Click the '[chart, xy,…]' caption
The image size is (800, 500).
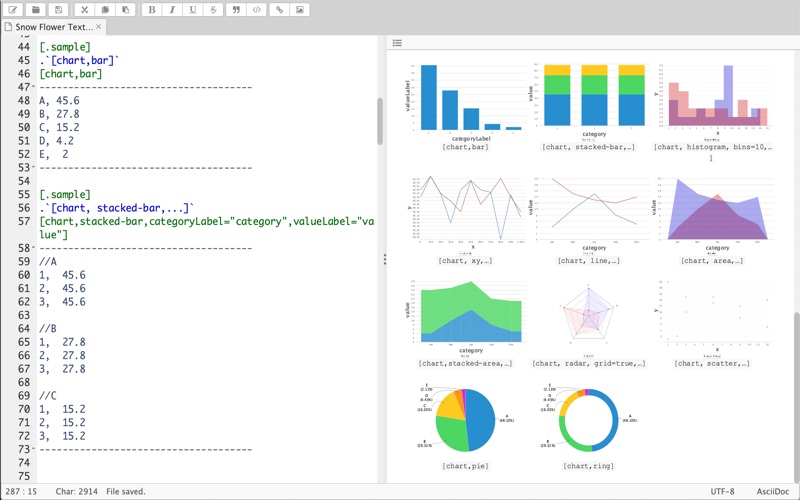click(x=465, y=261)
